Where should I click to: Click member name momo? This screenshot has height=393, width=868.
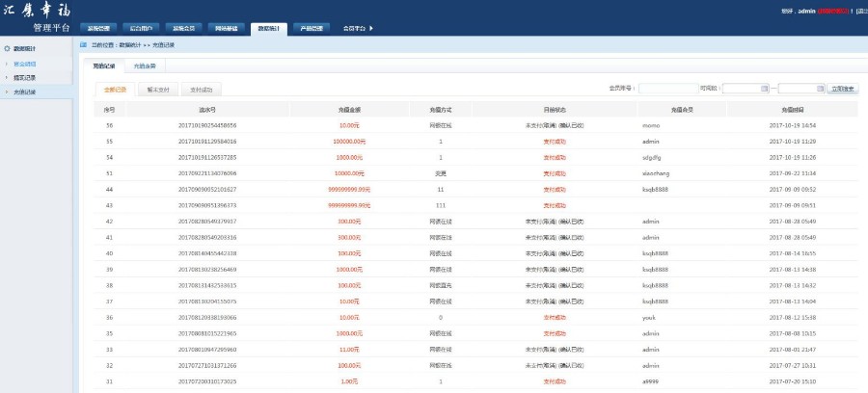(x=651, y=125)
